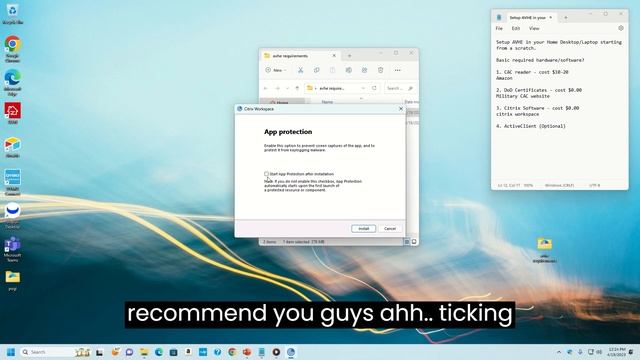Open the avhe requirements folder on desktop
640x360 pixels.
(544, 250)
